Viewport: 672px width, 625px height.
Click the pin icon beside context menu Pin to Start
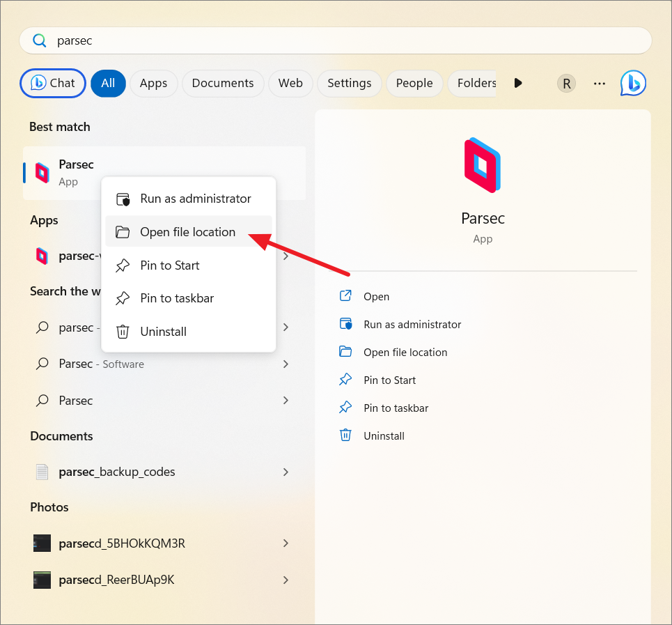pos(123,265)
